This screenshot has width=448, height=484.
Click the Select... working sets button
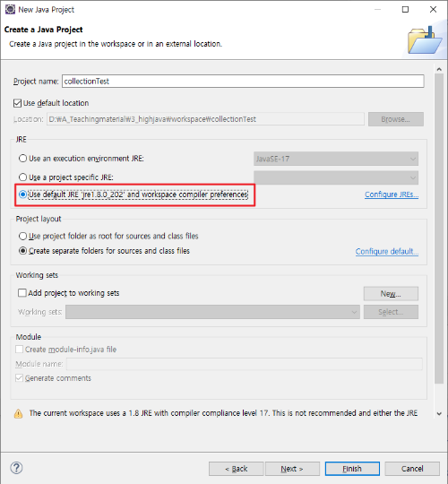[391, 312]
